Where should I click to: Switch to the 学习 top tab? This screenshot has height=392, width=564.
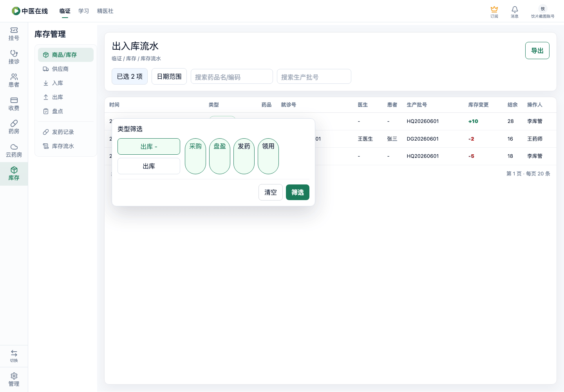pos(84,11)
